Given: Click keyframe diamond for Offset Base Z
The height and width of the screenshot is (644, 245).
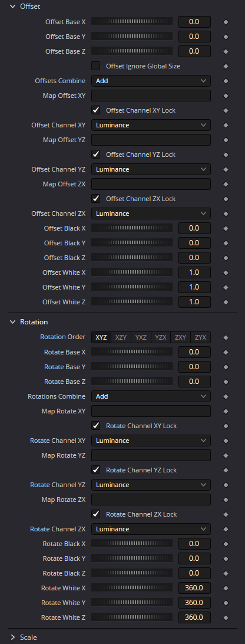Looking at the screenshot, I should click(x=226, y=51).
